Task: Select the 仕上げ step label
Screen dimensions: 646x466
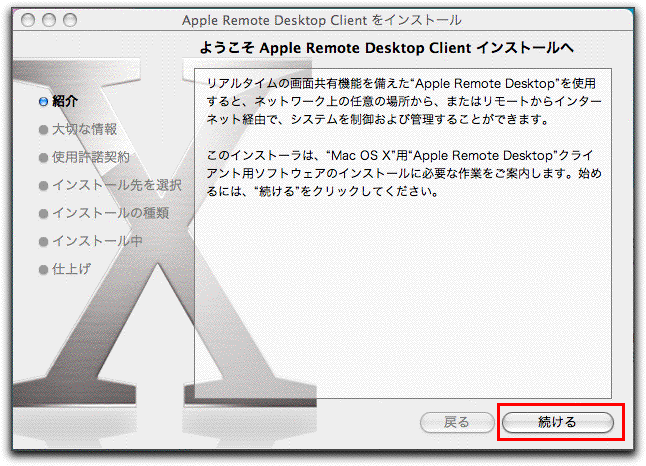Action: (x=71, y=269)
